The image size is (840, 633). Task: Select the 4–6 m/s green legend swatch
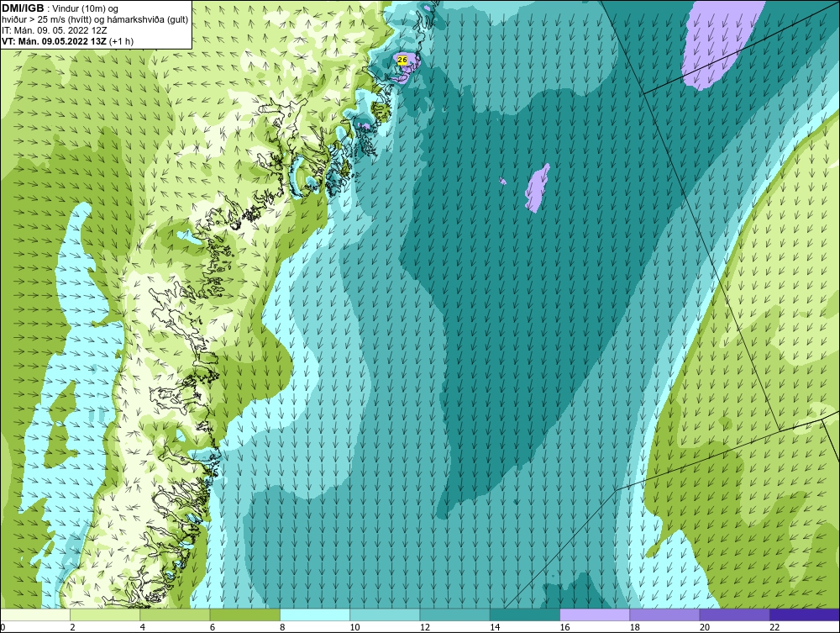(176, 615)
